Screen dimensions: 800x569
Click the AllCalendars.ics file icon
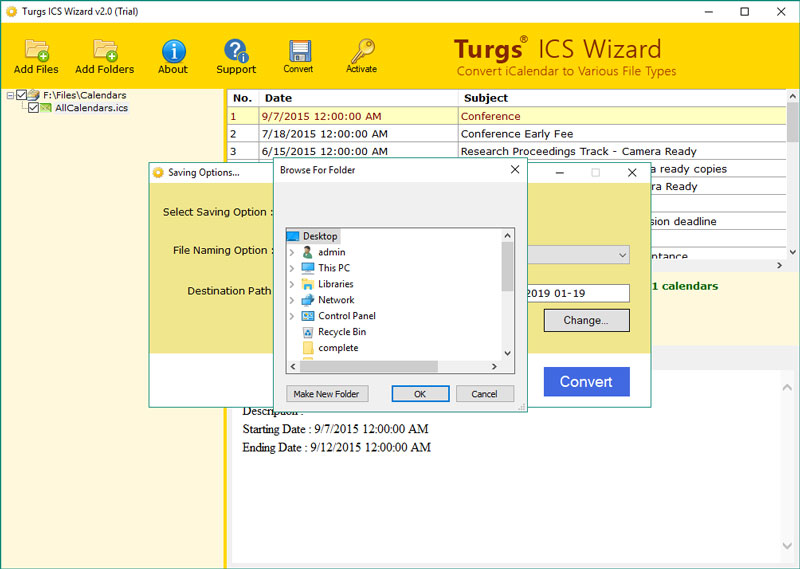coord(46,108)
